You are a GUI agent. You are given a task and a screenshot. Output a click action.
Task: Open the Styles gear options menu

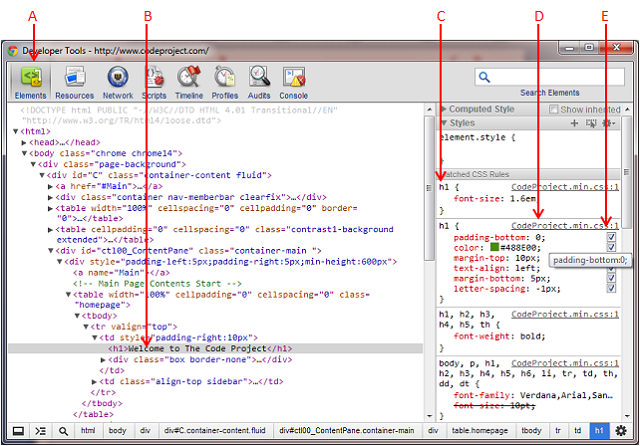[609, 123]
